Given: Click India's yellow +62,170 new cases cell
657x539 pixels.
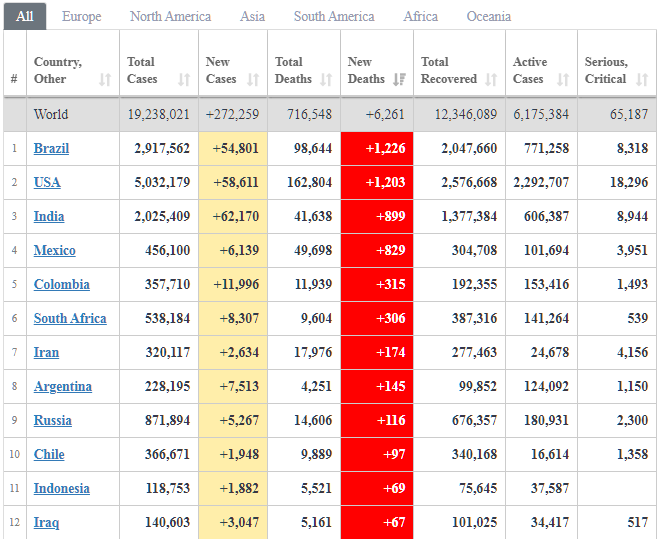Looking at the screenshot, I should click(x=233, y=216).
